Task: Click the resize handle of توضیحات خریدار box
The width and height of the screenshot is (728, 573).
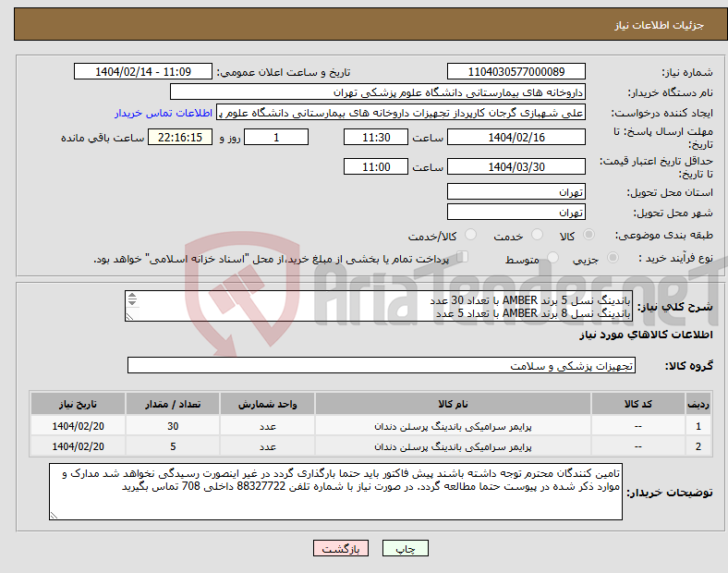Action: pos(54,515)
